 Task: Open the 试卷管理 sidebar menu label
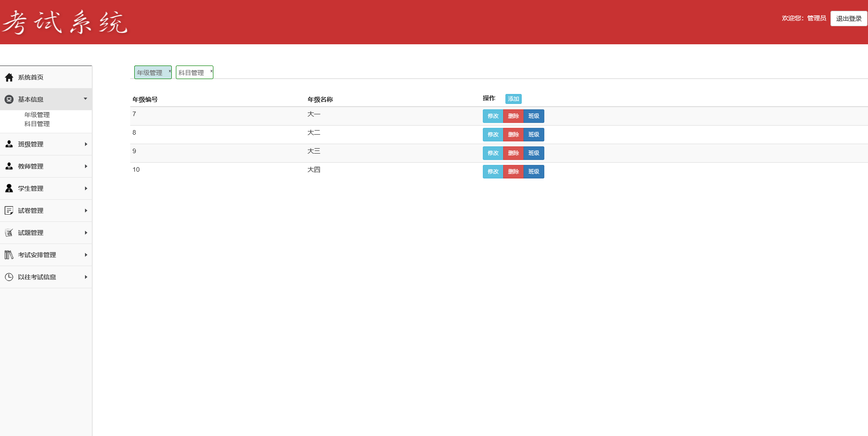(x=31, y=211)
